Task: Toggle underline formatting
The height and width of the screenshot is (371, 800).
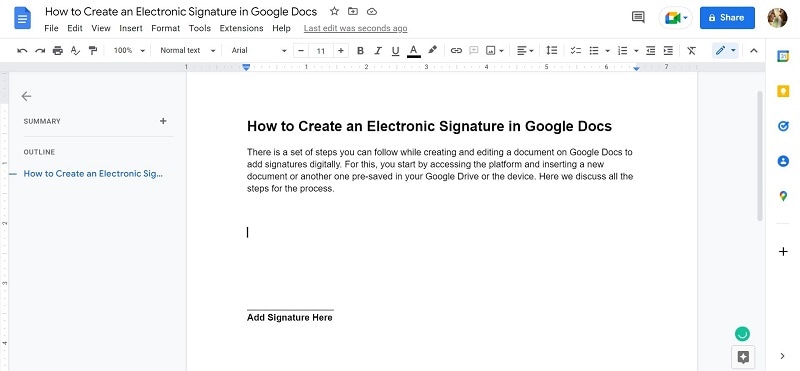Action: [395, 51]
